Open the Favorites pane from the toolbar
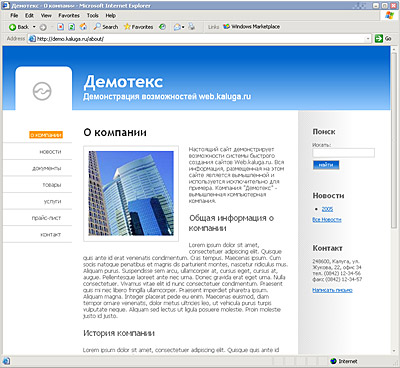400x368 pixels. tap(138, 27)
